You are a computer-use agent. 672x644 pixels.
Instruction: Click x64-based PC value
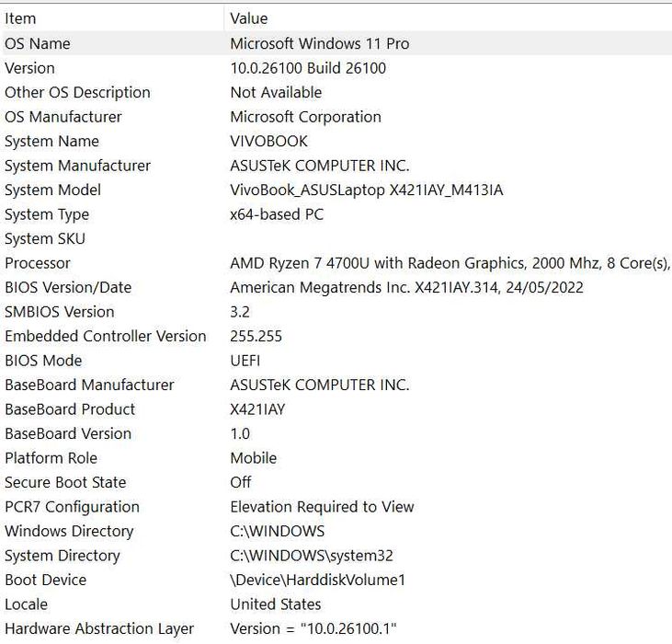click(x=277, y=214)
